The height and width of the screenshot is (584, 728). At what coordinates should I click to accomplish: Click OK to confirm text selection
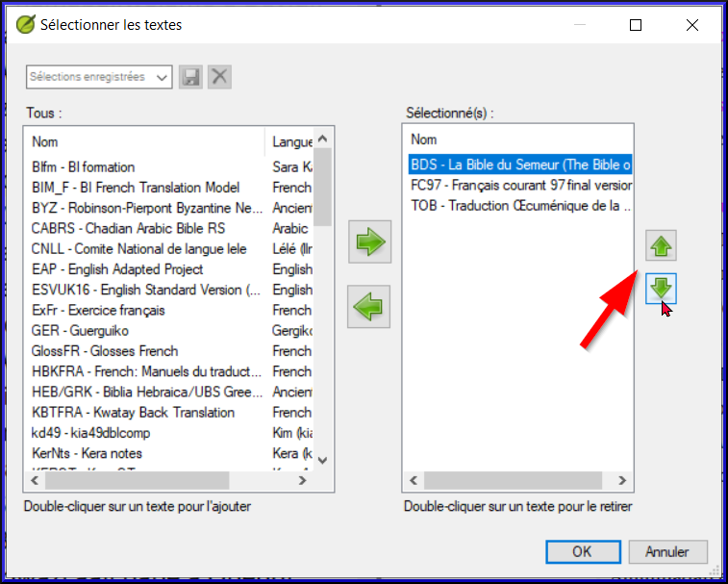583,552
